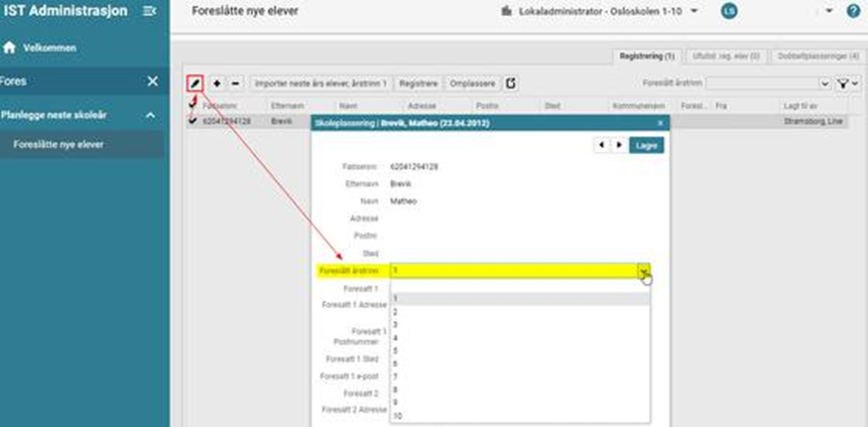Click the minus remove icon
Viewport: 868px width, 427px height.
click(x=235, y=83)
